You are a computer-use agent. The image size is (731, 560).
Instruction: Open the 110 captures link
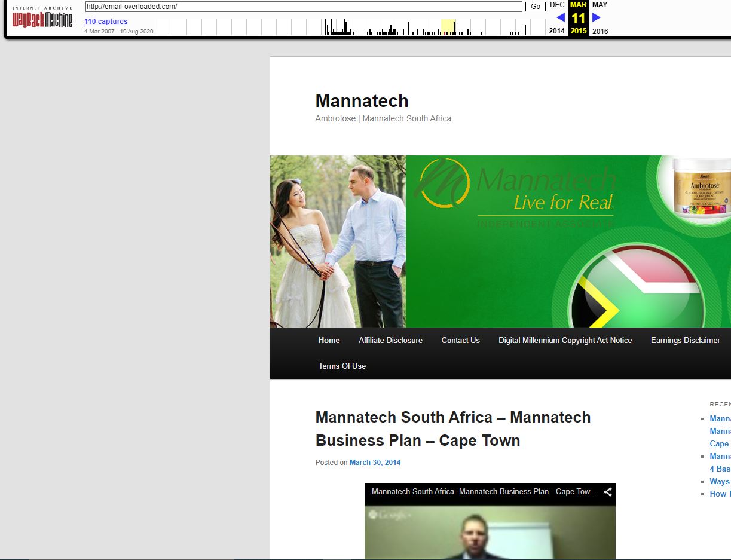tap(106, 22)
